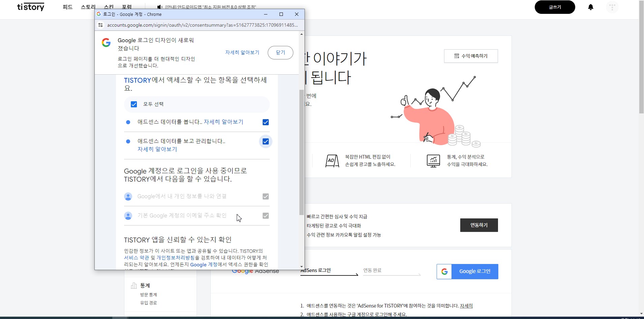Click the Google 로그인 button

click(467, 271)
